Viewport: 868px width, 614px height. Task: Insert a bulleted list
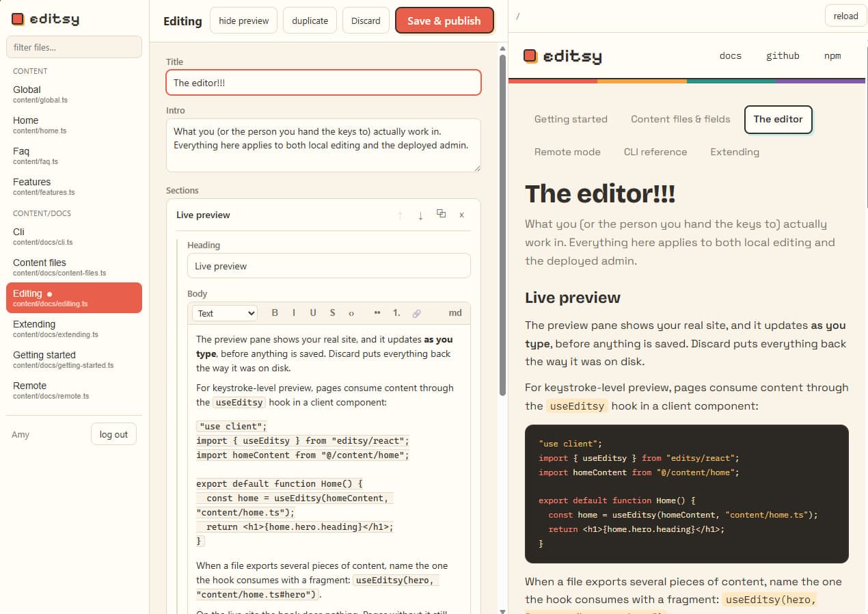click(x=377, y=312)
